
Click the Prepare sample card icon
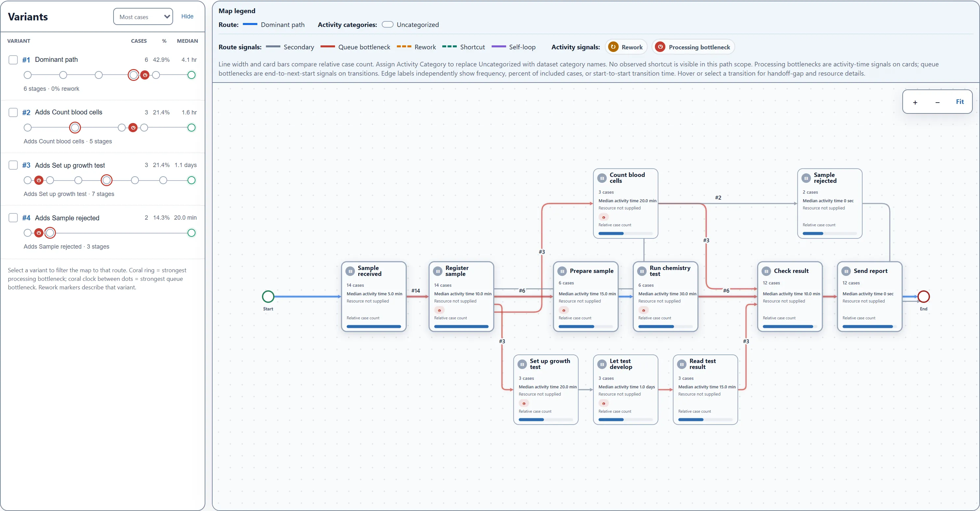coord(562,271)
